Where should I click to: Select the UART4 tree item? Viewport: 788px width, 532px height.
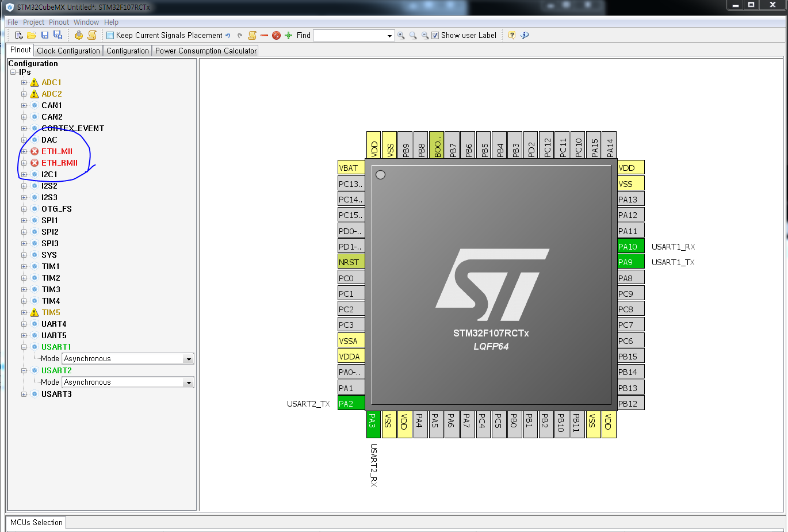(x=54, y=324)
